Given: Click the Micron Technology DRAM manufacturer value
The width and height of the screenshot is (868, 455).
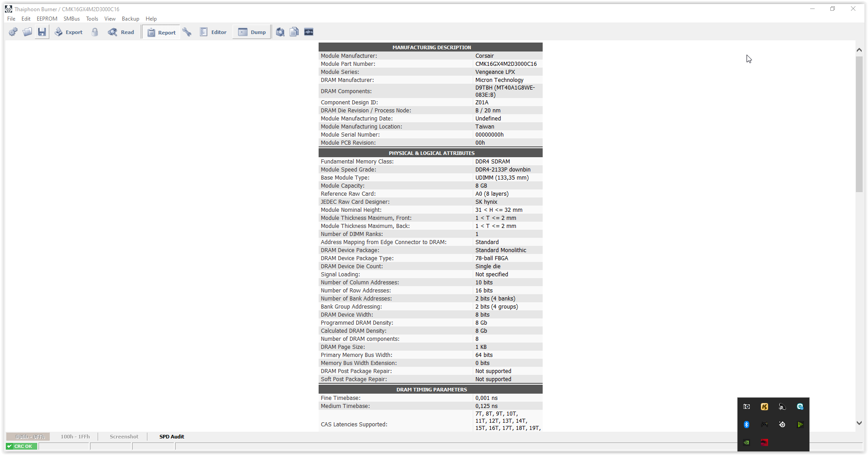Looking at the screenshot, I should point(499,80).
